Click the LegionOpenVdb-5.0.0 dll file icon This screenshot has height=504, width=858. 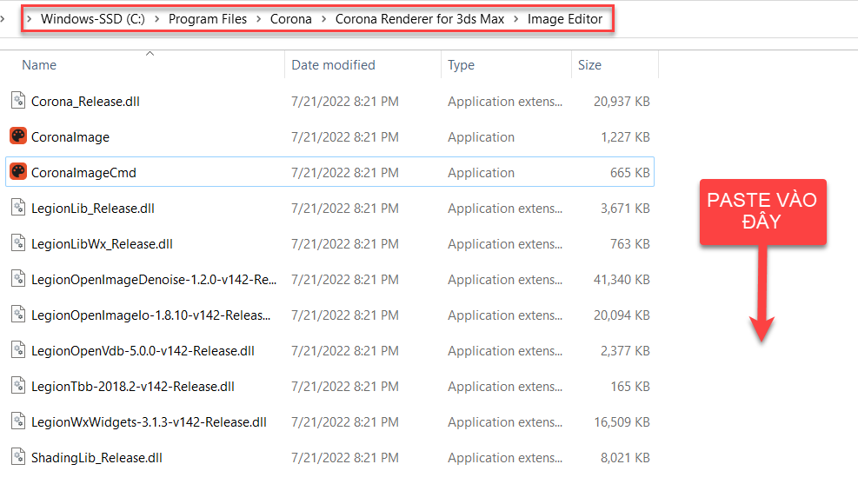18,350
